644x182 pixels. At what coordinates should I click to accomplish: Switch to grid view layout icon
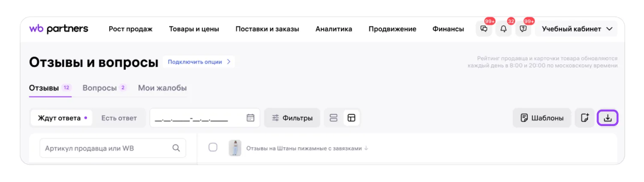pos(351,118)
